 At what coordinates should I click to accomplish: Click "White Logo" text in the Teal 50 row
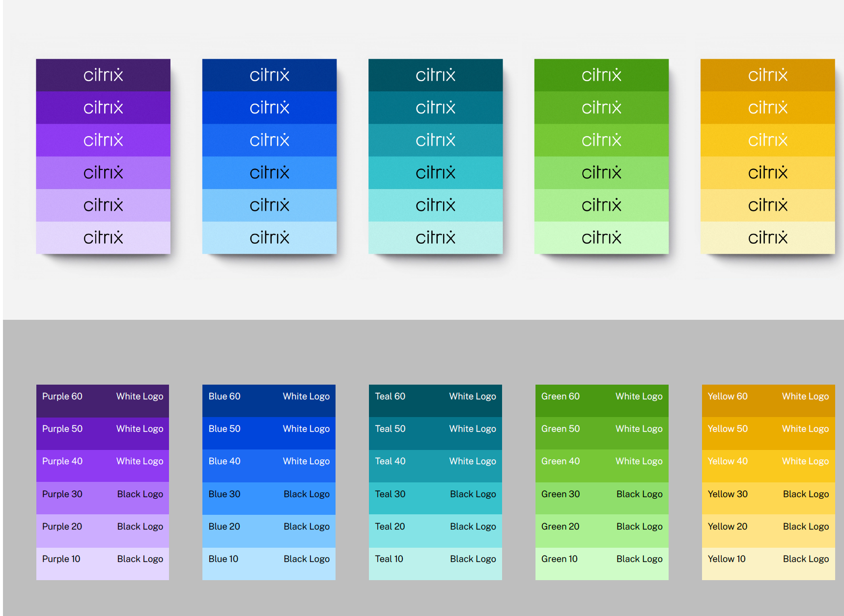(473, 429)
